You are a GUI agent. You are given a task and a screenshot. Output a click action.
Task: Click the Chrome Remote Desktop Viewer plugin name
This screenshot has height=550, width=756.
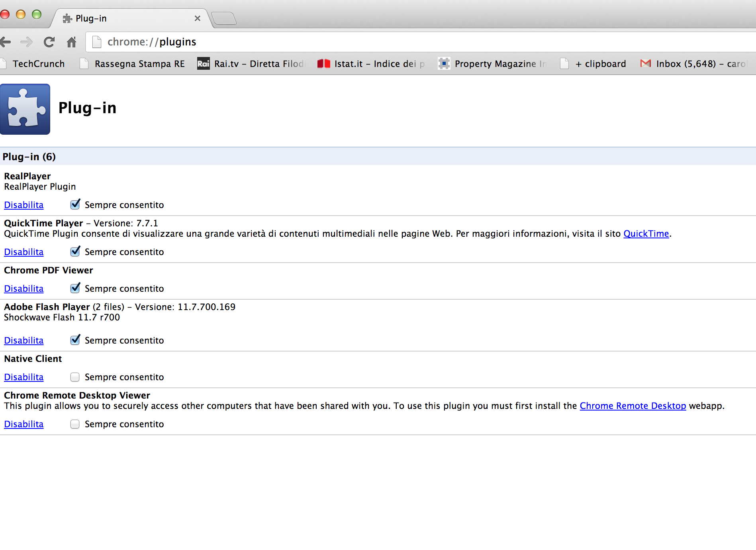(77, 395)
